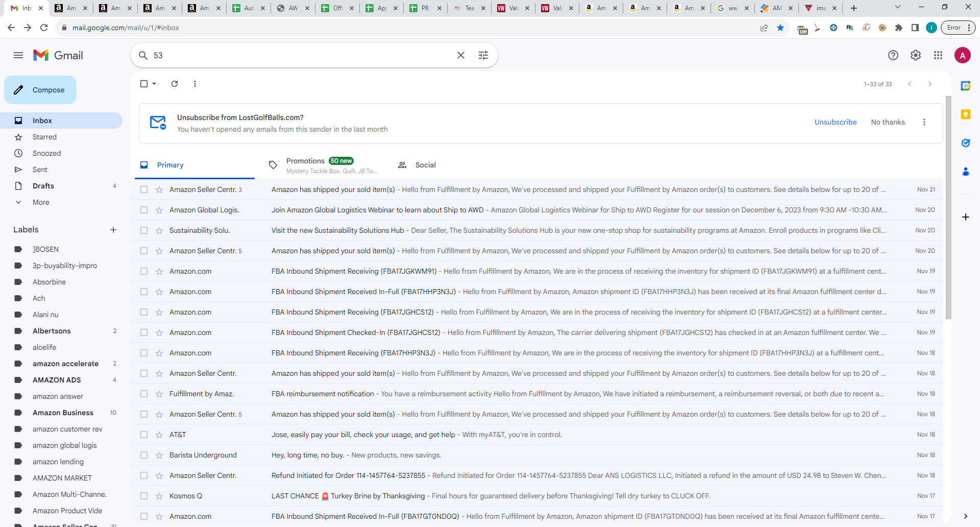980x527 pixels.
Task: Open the select dropdown arrow next to checkbox
Action: [x=154, y=84]
